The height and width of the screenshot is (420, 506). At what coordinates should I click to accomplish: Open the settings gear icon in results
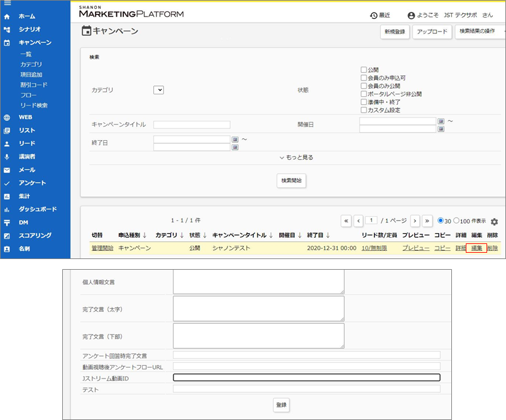pos(494,222)
